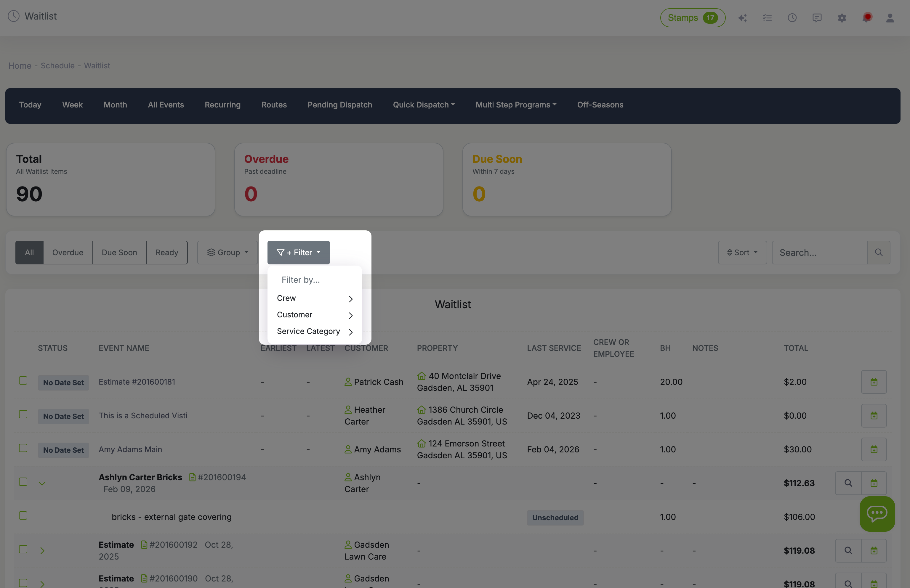Click the Stamps 17 button
Screen dimensions: 910x588
(692, 17)
